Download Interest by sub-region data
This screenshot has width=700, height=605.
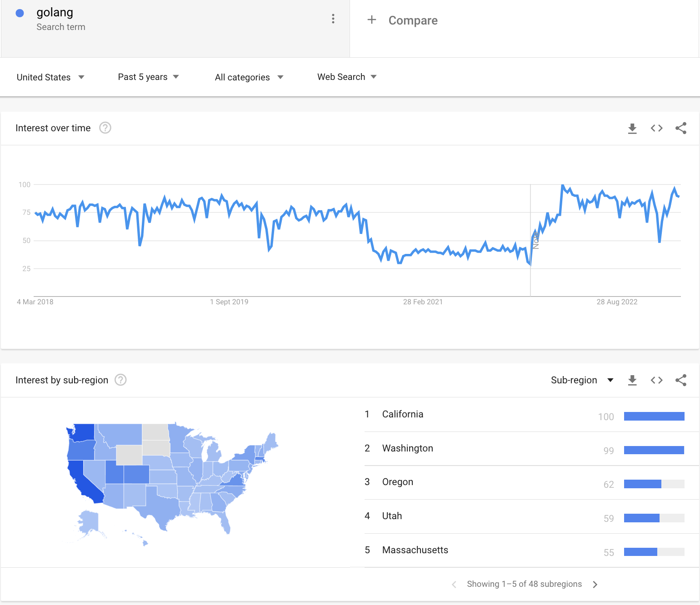click(x=632, y=380)
